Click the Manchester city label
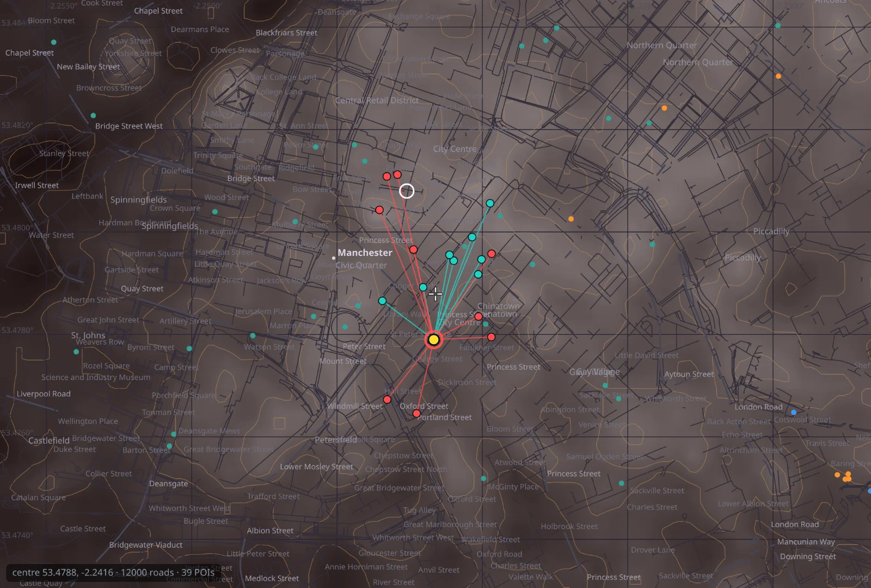Screen dimensions: 871x588 365,253
